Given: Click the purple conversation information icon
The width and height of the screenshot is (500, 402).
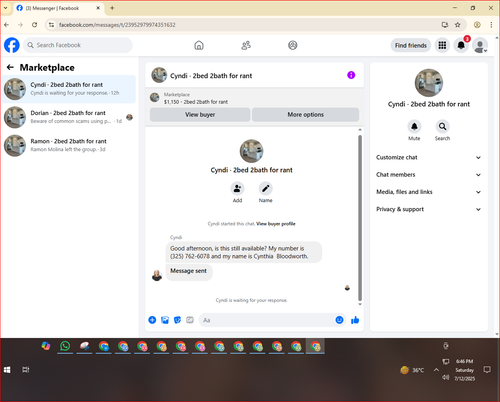Looking at the screenshot, I should pyautogui.click(x=351, y=75).
